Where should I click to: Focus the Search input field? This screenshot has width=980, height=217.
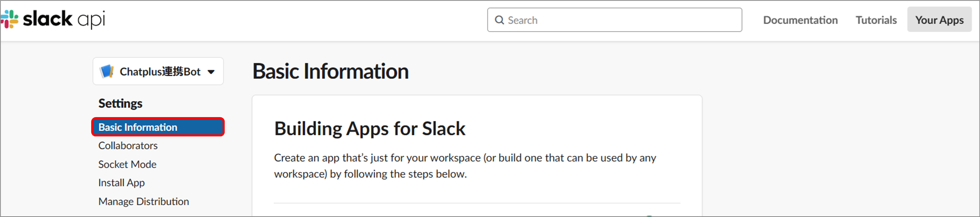[x=615, y=20]
